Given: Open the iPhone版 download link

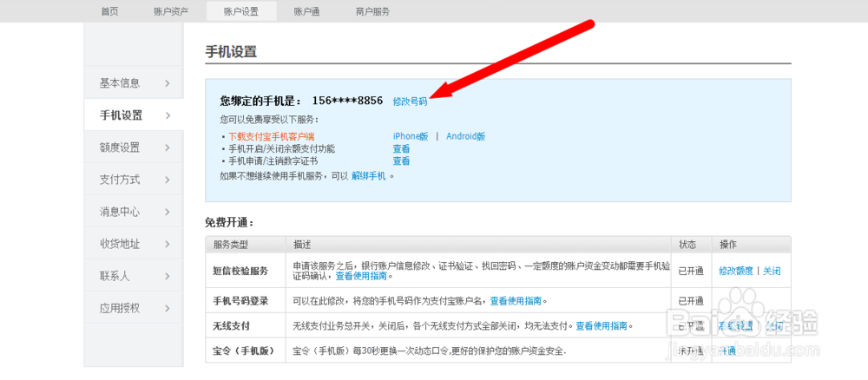Looking at the screenshot, I should point(411,136).
